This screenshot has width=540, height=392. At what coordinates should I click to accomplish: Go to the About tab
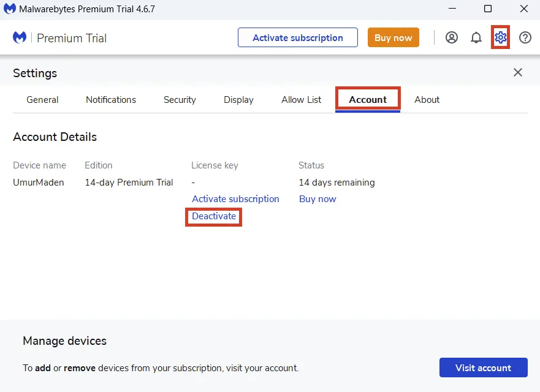point(427,100)
